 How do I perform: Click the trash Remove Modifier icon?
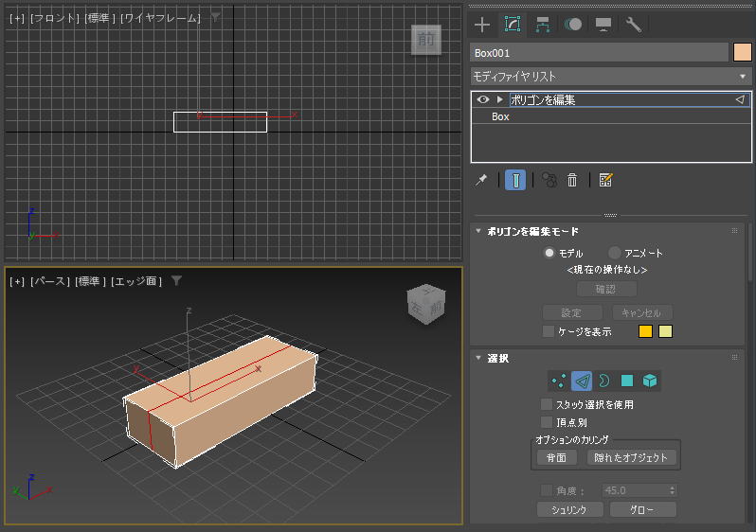coord(572,180)
